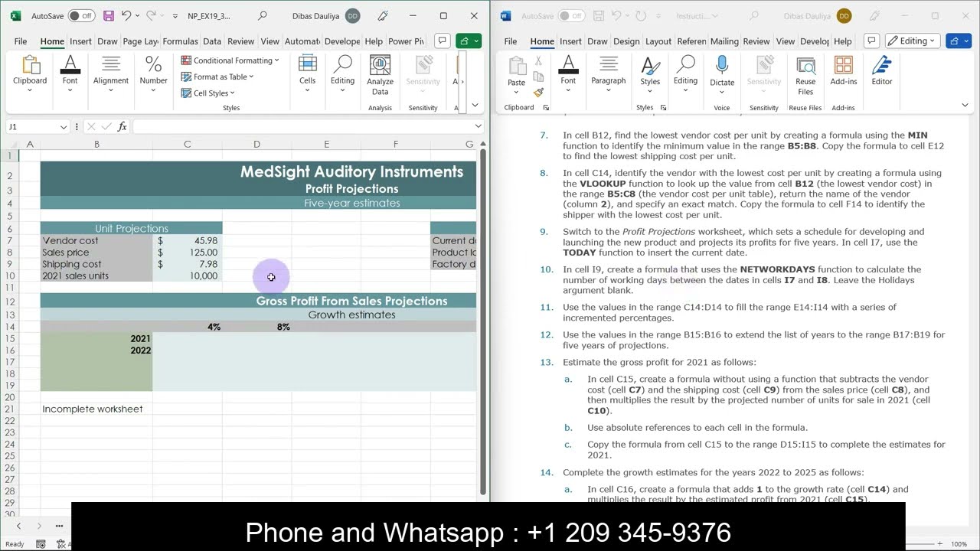The height and width of the screenshot is (551, 980).
Task: Open Excel comments pane icon
Action: pos(442,41)
